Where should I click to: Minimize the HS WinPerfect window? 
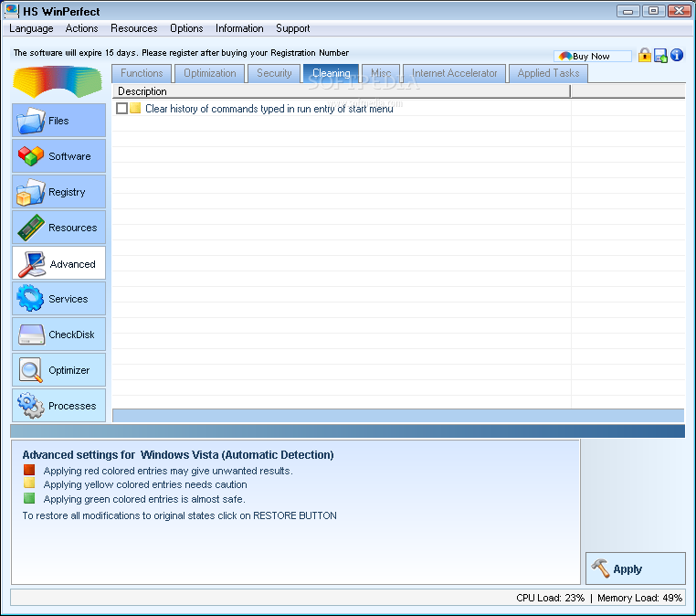[628, 11]
